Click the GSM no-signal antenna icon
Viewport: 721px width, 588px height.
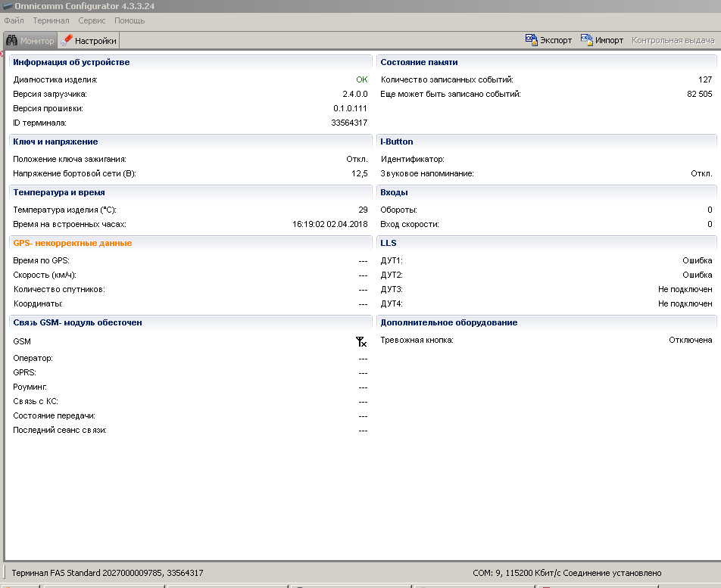click(361, 342)
